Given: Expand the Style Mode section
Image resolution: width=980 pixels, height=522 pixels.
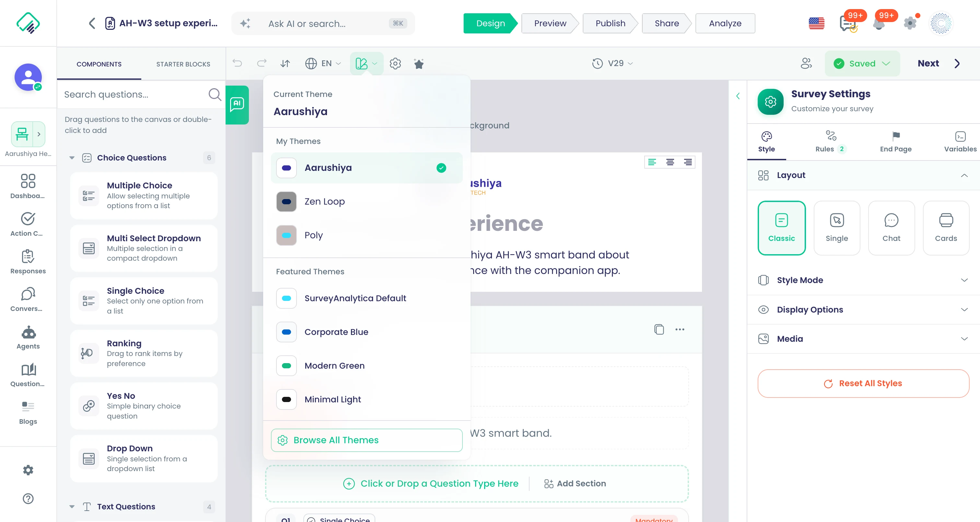Looking at the screenshot, I should (x=863, y=280).
